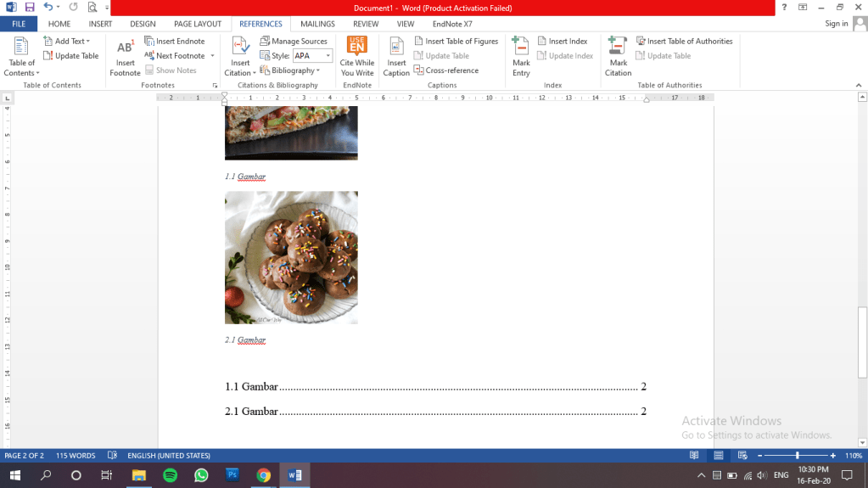Image resolution: width=868 pixels, height=488 pixels.
Task: Select Print Layout view button
Action: click(718, 456)
